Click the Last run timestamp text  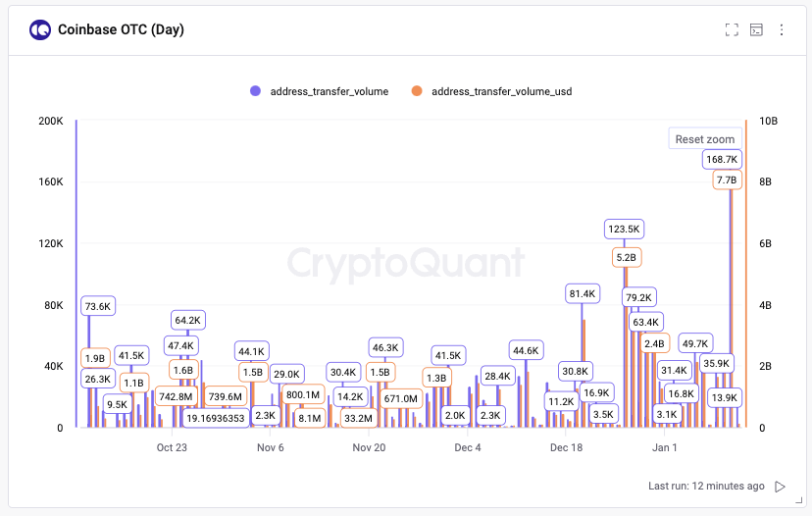706,487
